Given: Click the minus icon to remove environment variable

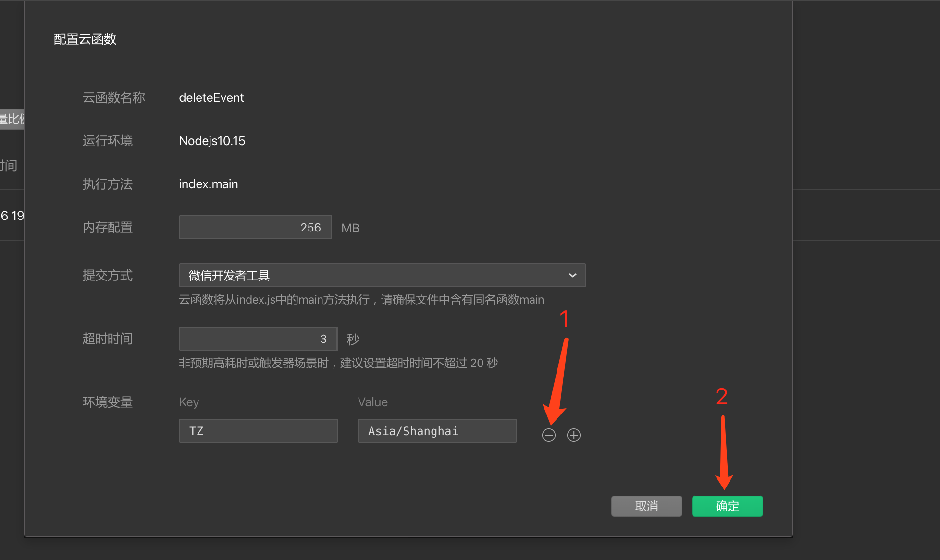Looking at the screenshot, I should [x=548, y=435].
